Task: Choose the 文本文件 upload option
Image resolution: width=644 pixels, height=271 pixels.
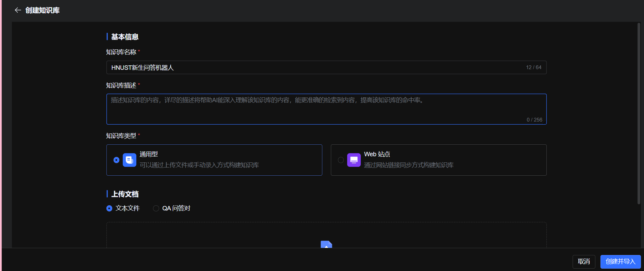Action: pos(109,208)
